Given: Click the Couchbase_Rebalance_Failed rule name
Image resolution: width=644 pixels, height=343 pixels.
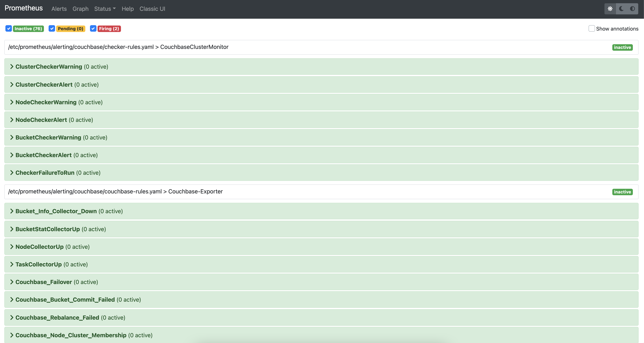Looking at the screenshot, I should pos(57,317).
